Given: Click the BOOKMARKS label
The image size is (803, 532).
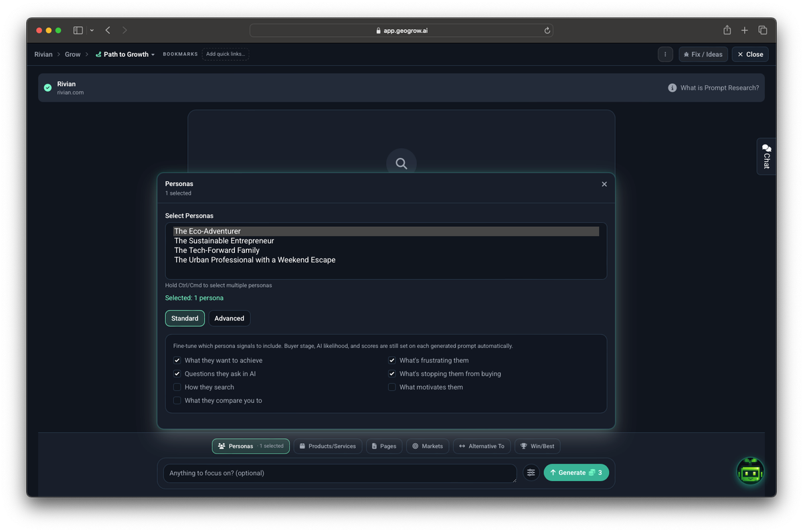Looking at the screenshot, I should coord(181,54).
